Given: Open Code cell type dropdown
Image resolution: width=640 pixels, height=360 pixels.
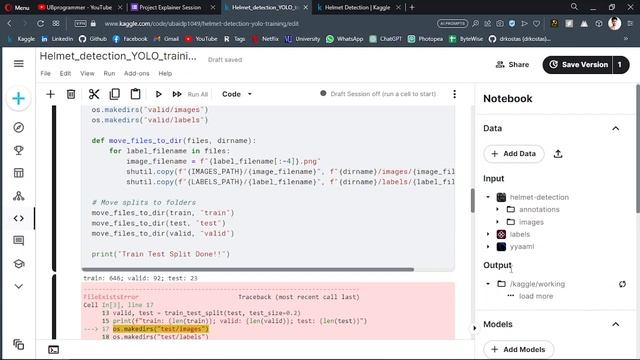Looking at the screenshot, I should 237,94.
